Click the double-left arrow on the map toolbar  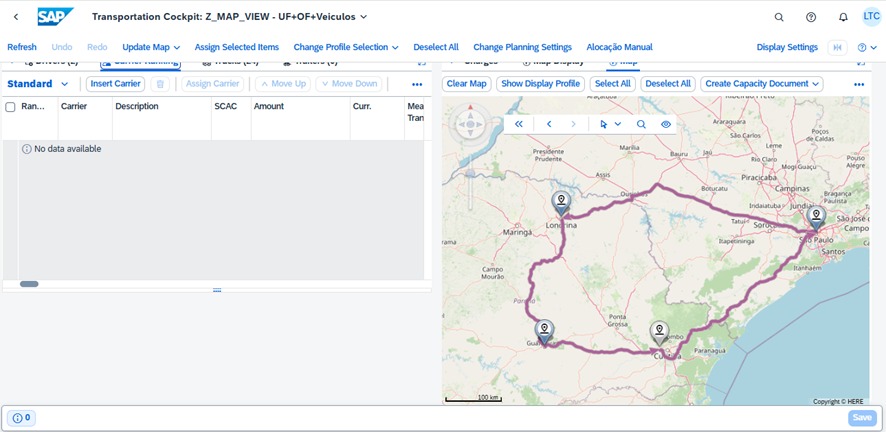point(519,124)
